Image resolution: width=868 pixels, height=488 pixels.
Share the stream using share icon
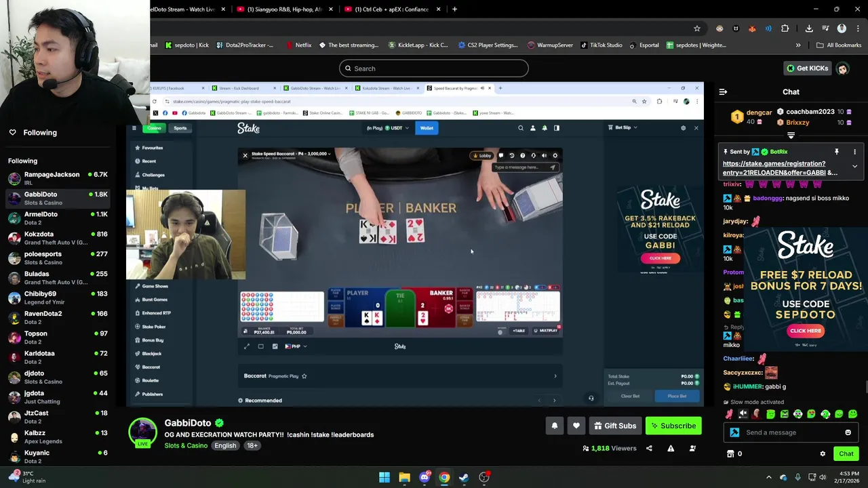click(649, 448)
